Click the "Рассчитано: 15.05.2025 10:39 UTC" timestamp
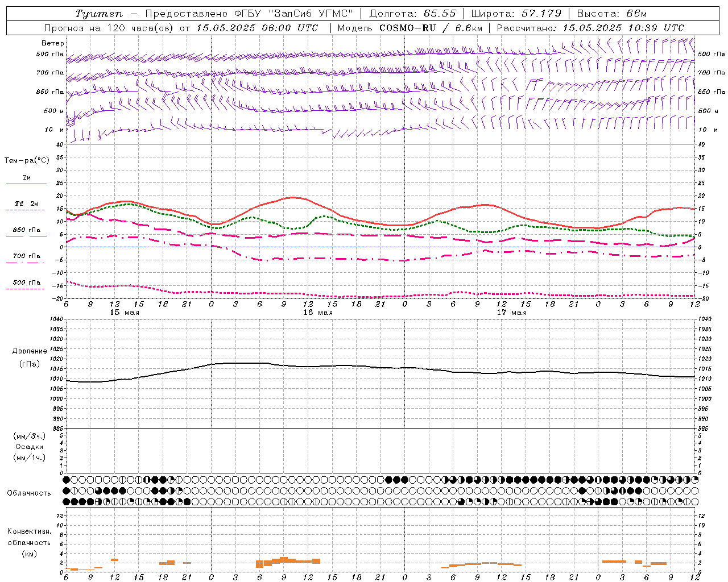 click(590, 28)
